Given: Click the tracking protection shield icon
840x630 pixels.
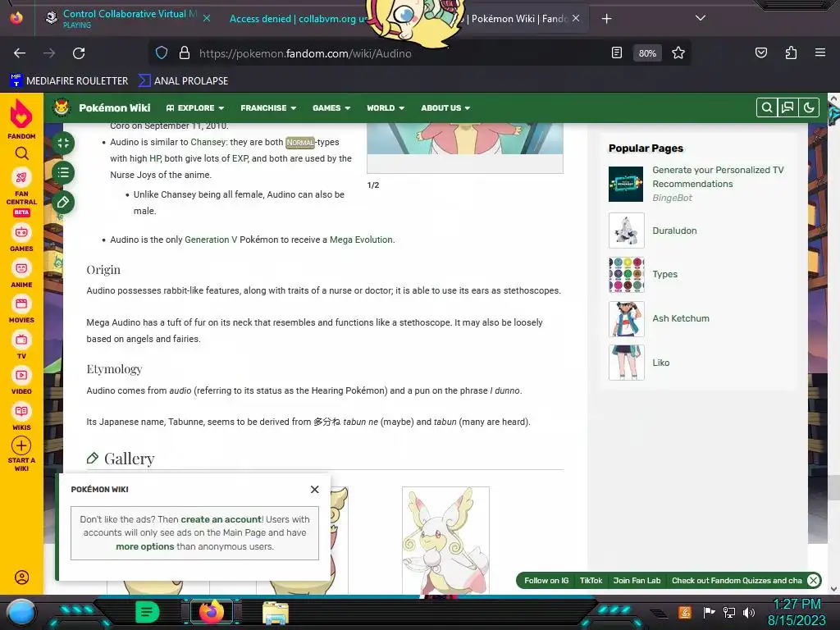Looking at the screenshot, I should 162,52.
